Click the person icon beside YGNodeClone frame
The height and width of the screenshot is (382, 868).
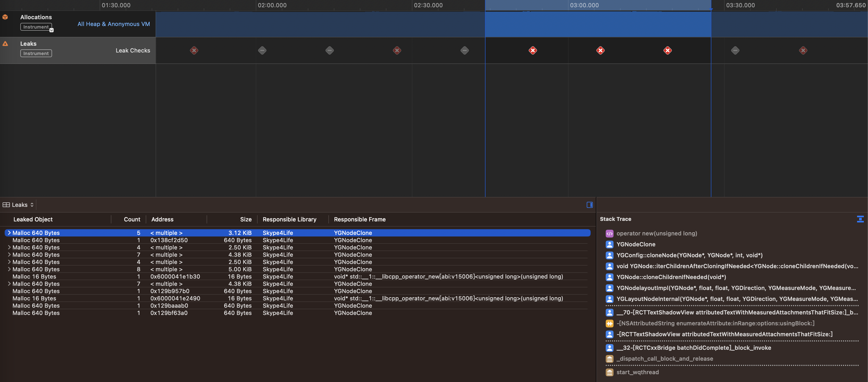(x=610, y=244)
